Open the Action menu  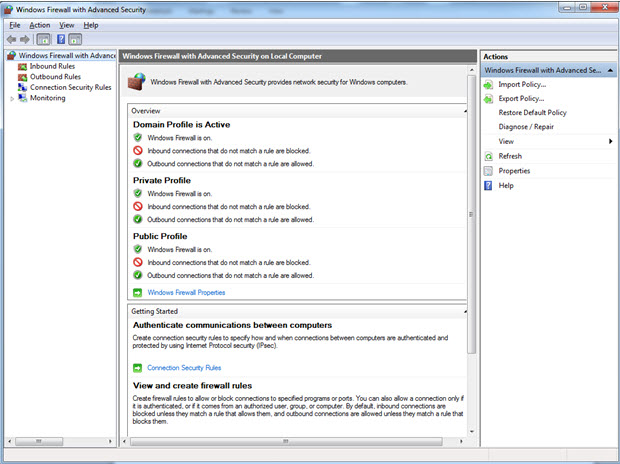click(40, 25)
